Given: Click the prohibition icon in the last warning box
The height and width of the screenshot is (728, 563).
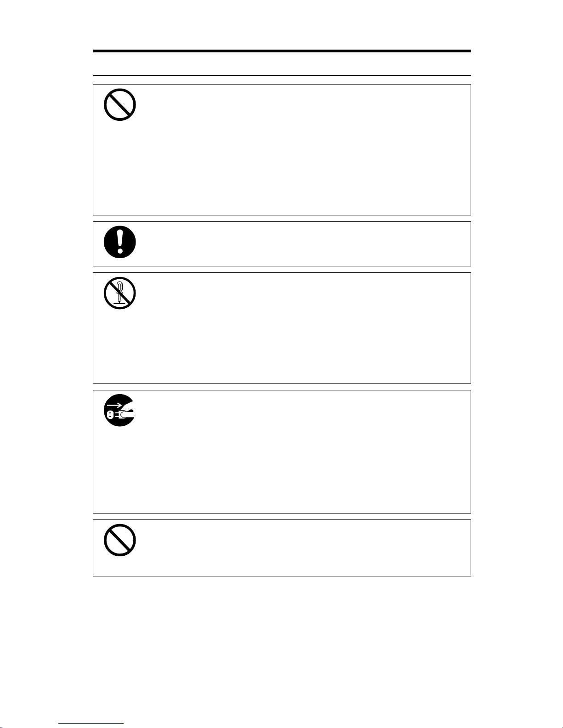Looking at the screenshot, I should click(119, 540).
